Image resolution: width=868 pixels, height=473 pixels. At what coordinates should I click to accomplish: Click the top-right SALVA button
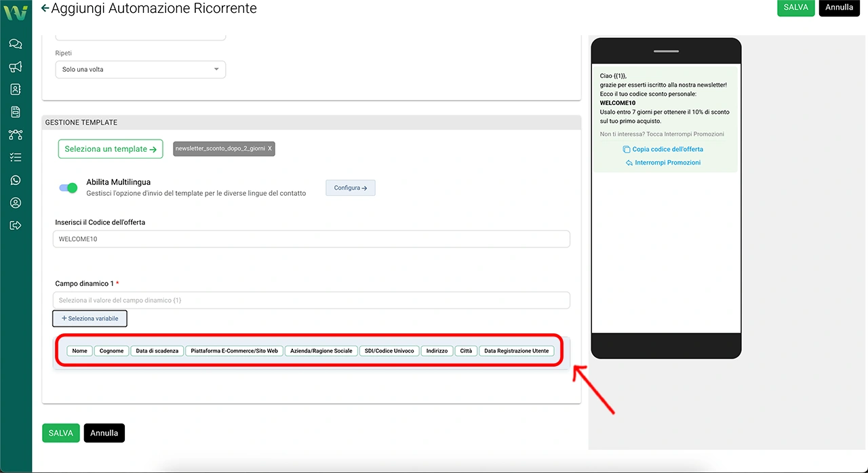(x=795, y=7)
